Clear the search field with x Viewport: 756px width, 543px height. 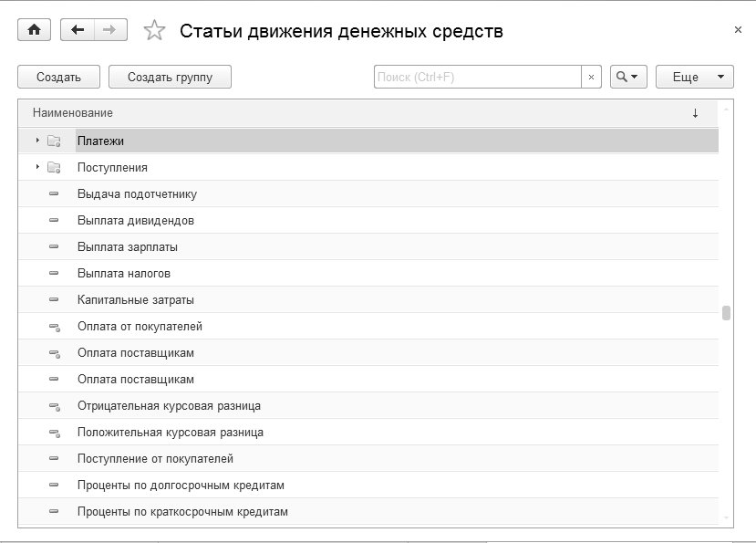(x=591, y=78)
